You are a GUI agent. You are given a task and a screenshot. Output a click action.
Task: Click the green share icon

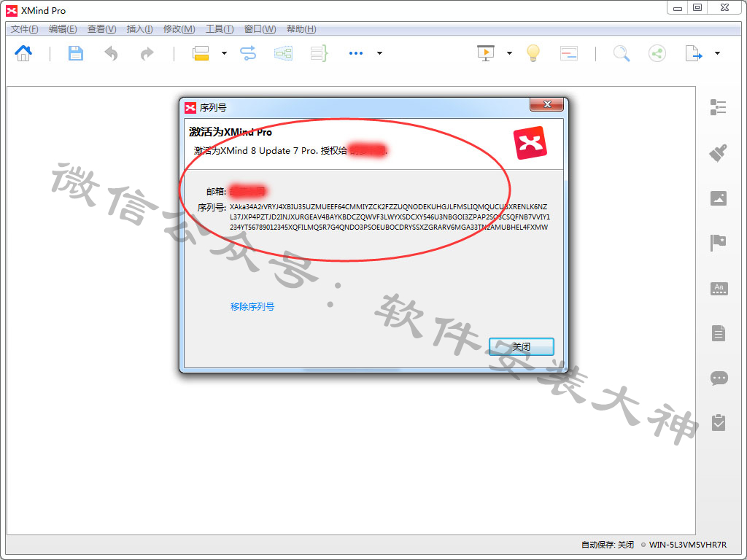(x=657, y=53)
